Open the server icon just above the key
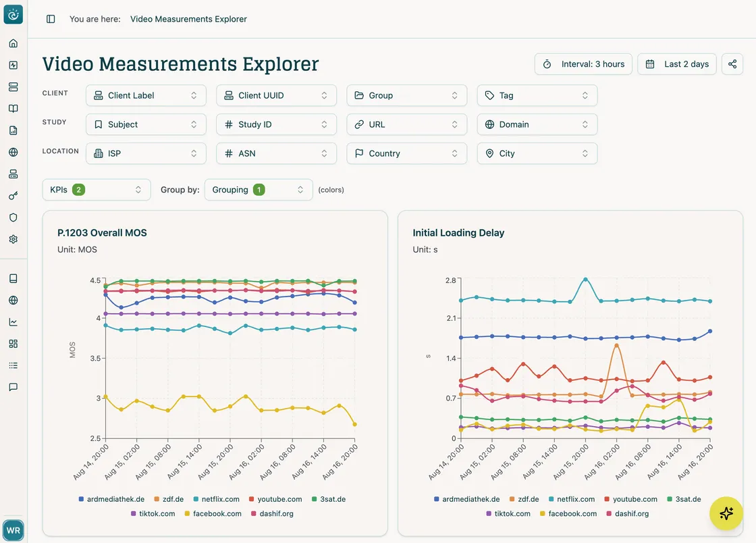 tap(13, 174)
